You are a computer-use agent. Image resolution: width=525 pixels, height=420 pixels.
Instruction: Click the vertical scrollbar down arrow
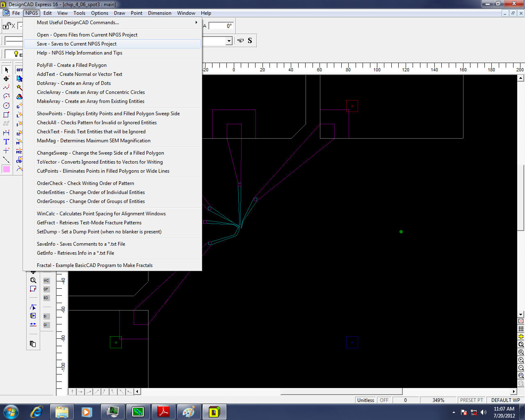(x=521, y=314)
